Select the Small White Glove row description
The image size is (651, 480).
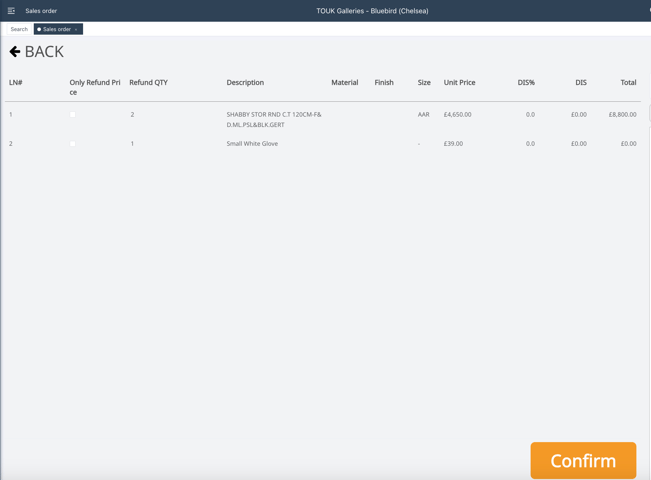tap(252, 144)
